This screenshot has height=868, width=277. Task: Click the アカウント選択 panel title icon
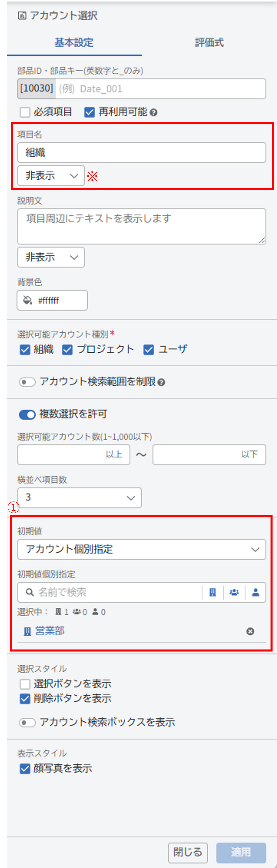click(x=22, y=15)
